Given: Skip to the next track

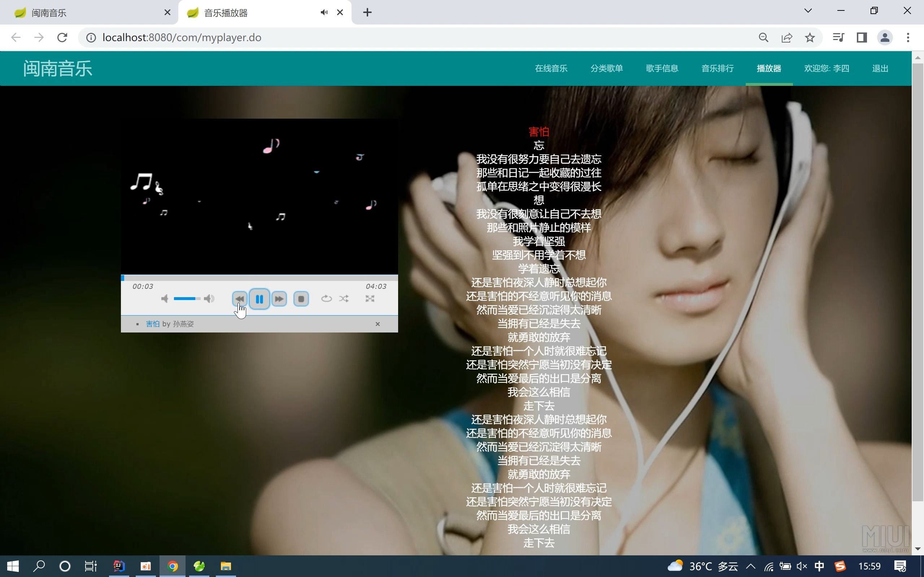Looking at the screenshot, I should tap(279, 299).
